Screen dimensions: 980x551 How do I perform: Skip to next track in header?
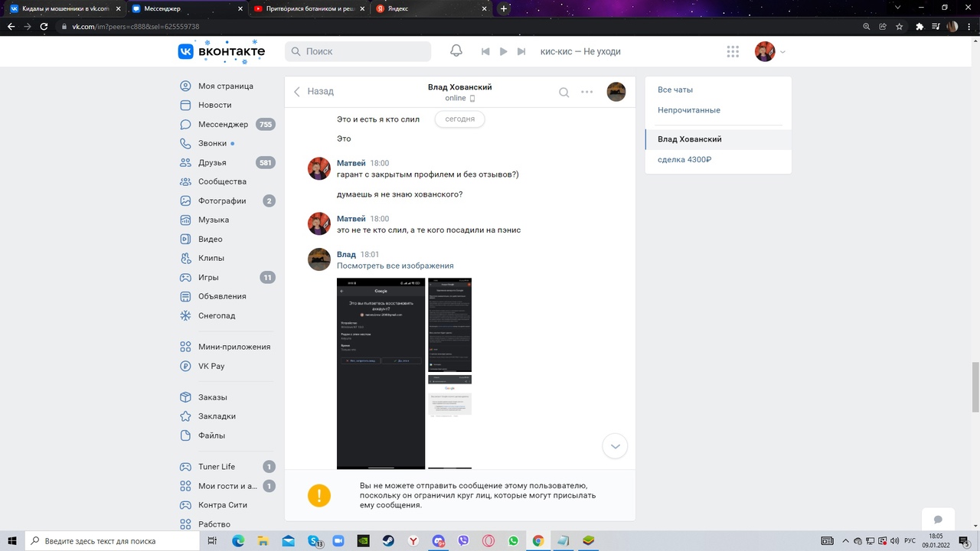coord(521,51)
